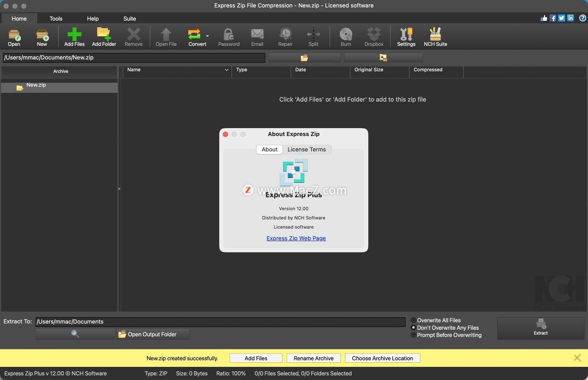This screenshot has width=588, height=380.
Task: Open the Tools menu tab
Action: click(56, 19)
